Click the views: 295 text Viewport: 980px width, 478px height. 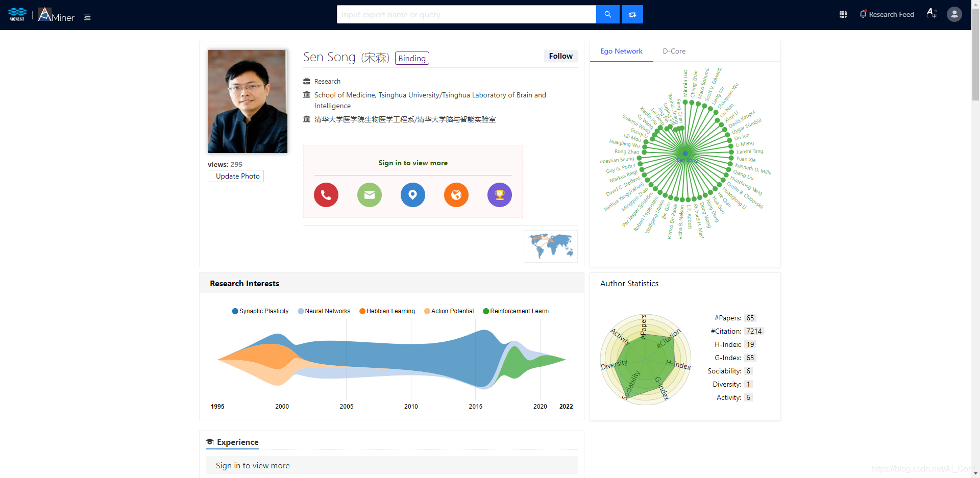coord(225,164)
